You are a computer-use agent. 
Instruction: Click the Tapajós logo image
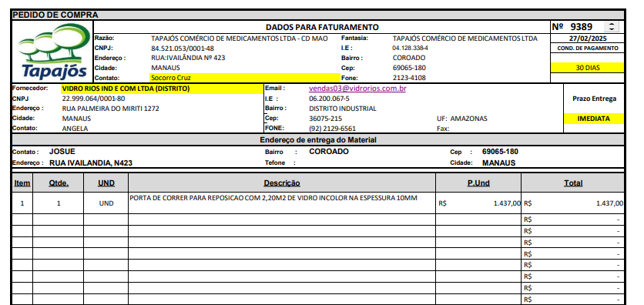pos(53,52)
